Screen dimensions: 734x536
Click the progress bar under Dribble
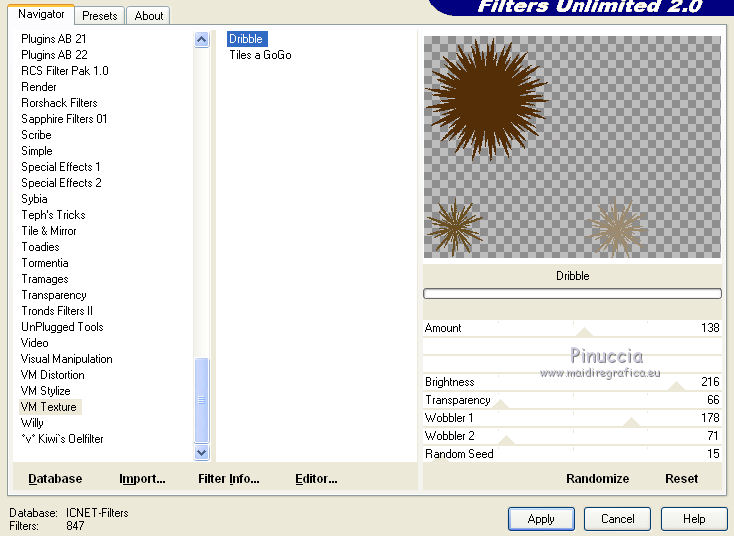(572, 294)
